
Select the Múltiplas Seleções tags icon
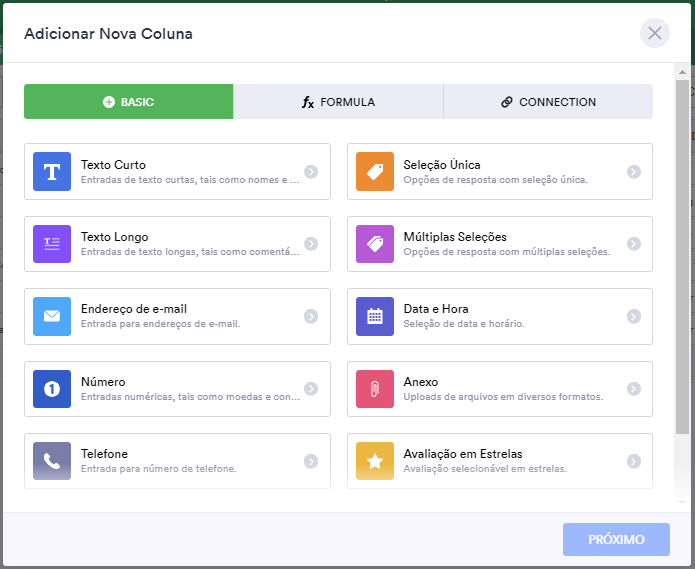click(x=375, y=244)
